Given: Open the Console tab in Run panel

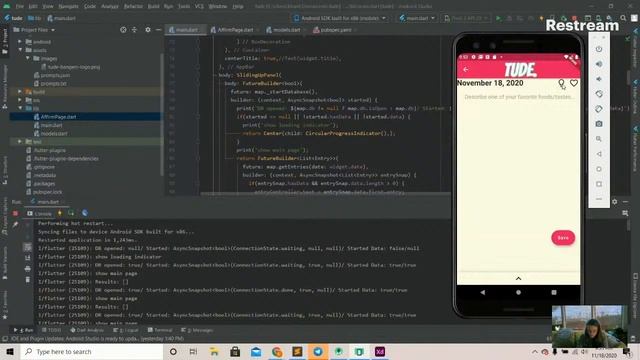Looking at the screenshot, I should [x=39, y=213].
